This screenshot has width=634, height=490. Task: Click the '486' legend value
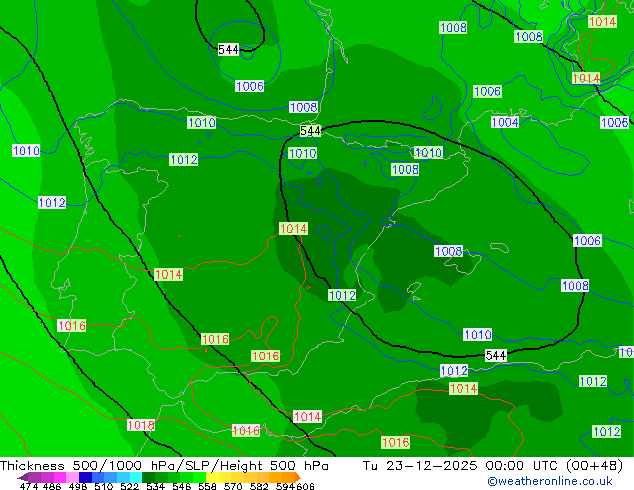(x=52, y=486)
